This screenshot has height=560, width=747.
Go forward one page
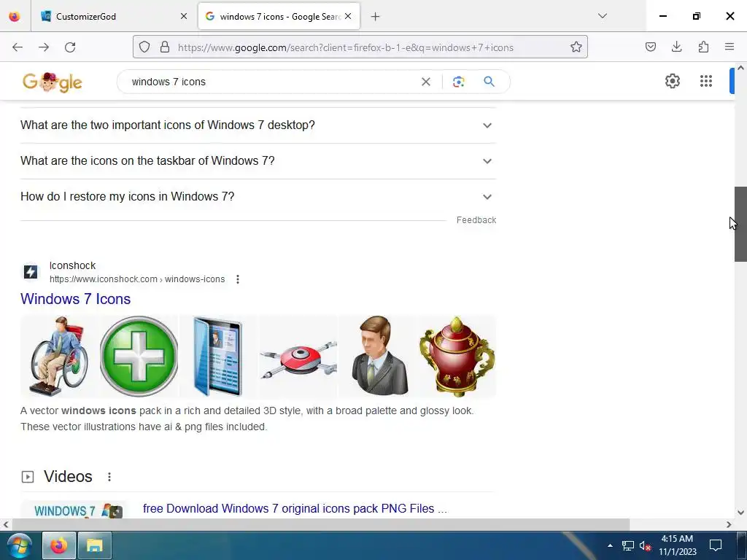[x=44, y=47]
